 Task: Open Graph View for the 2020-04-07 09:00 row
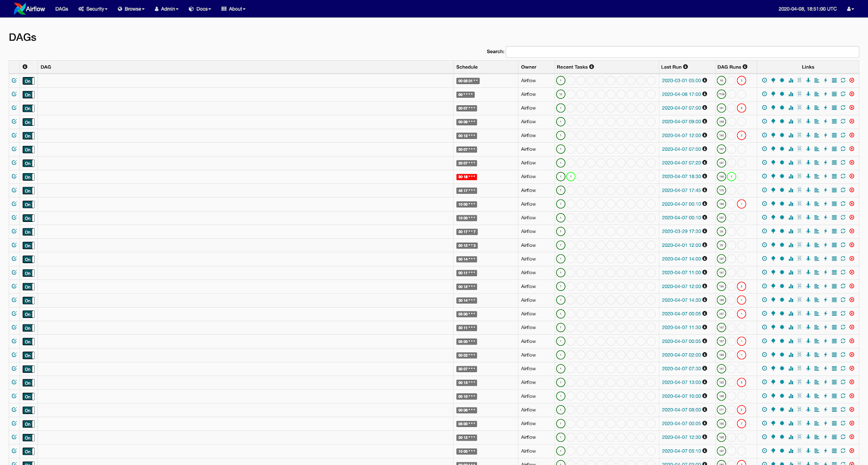[x=782, y=122]
